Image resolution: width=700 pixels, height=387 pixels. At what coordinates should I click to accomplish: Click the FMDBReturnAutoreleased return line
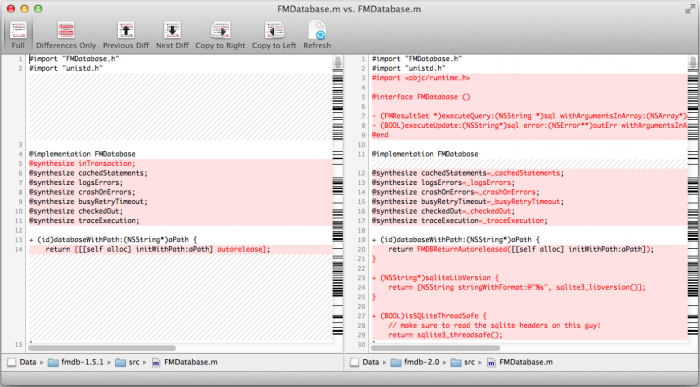[x=529, y=249]
